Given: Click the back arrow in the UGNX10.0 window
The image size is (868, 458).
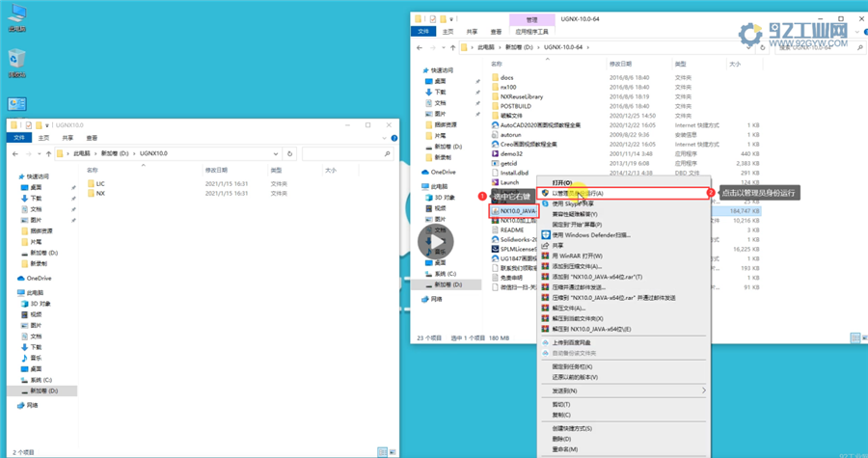Looking at the screenshot, I should tap(15, 153).
